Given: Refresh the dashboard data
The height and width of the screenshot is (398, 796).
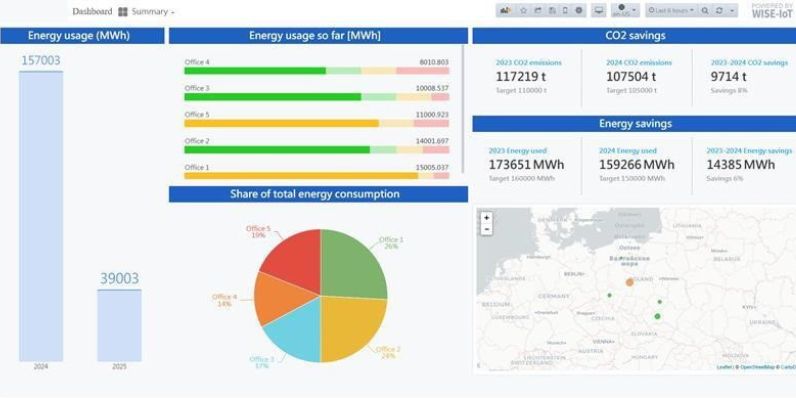Looking at the screenshot, I should tap(719, 10).
